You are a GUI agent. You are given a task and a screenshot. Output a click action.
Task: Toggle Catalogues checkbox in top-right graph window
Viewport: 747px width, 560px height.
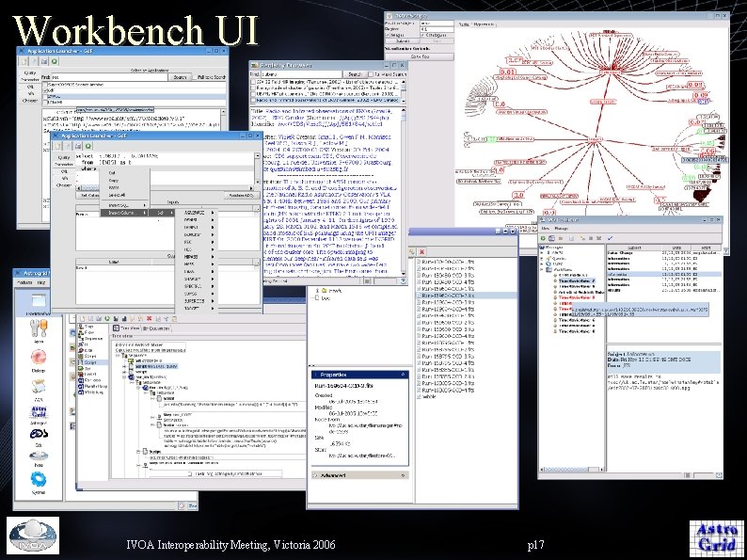coord(422,35)
